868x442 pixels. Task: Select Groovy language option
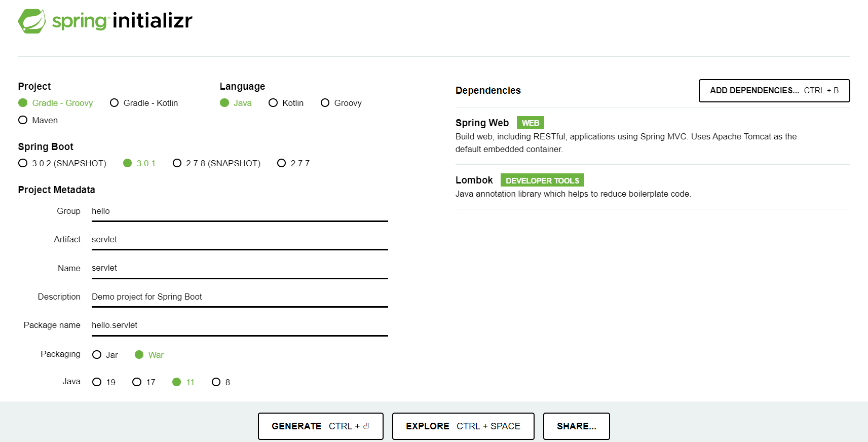(x=341, y=103)
